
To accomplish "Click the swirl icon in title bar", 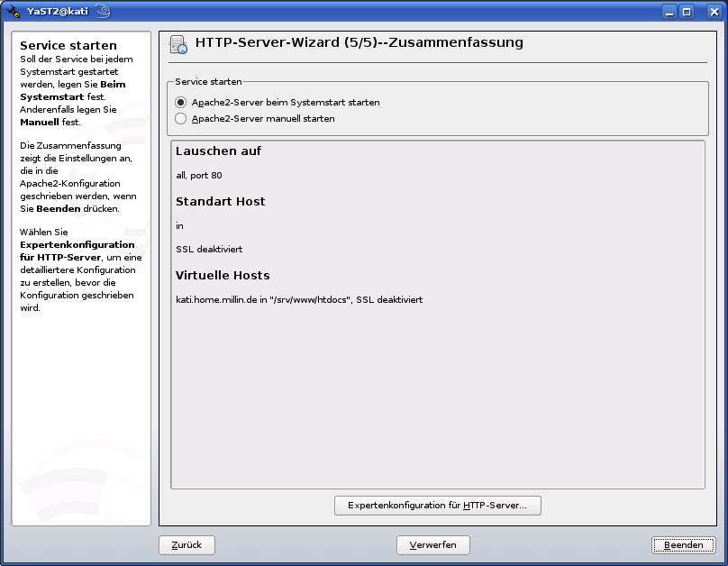I will [x=103, y=12].
